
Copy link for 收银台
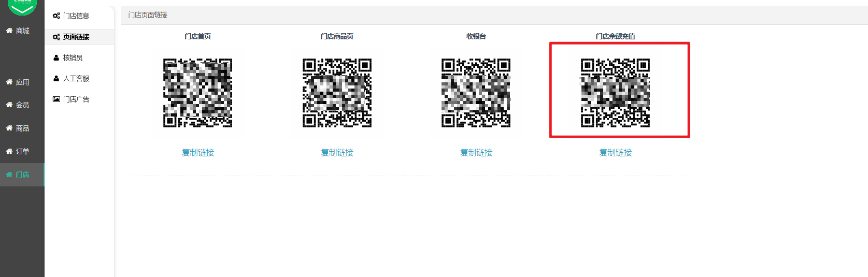476,153
